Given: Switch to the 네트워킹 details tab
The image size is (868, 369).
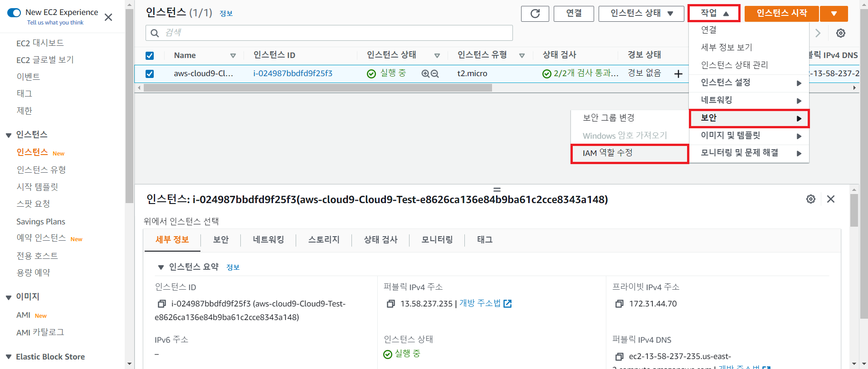Looking at the screenshot, I should coord(268,240).
